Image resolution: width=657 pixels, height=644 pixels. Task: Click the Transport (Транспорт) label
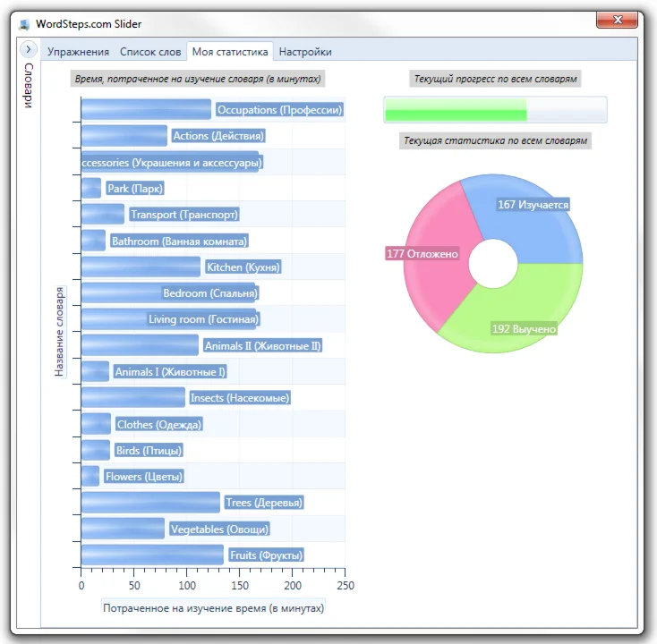coord(184,215)
